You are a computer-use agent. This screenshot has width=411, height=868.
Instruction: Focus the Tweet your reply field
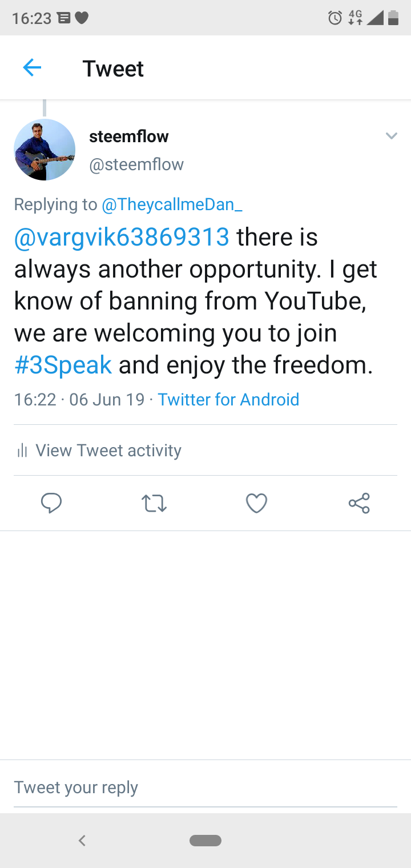(x=205, y=787)
